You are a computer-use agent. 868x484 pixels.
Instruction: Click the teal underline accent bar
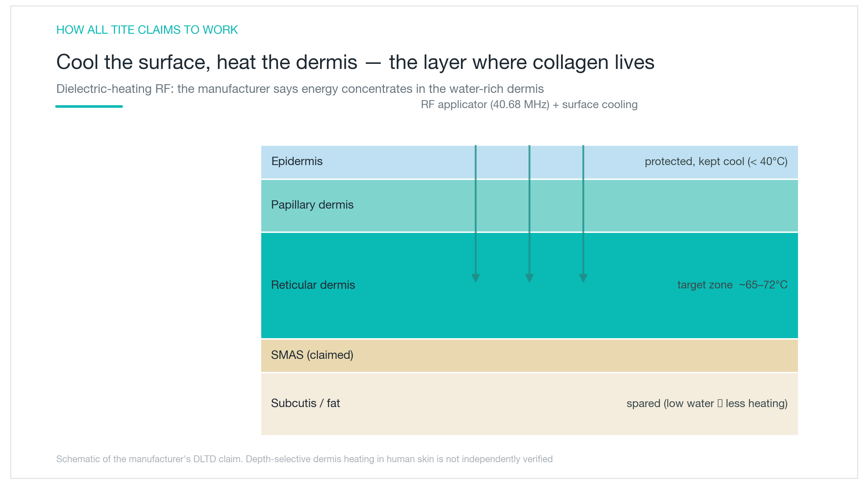point(89,106)
